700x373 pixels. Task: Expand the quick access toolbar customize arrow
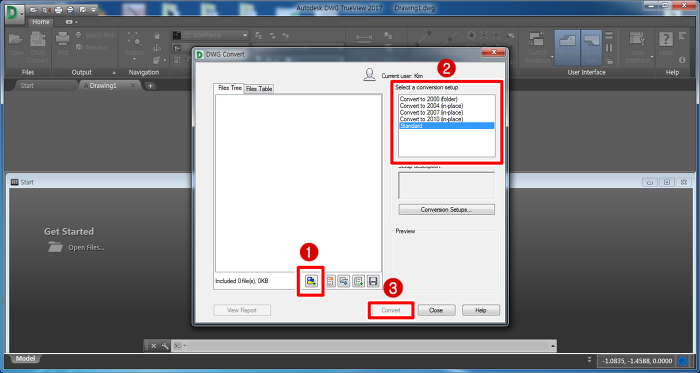(x=93, y=9)
